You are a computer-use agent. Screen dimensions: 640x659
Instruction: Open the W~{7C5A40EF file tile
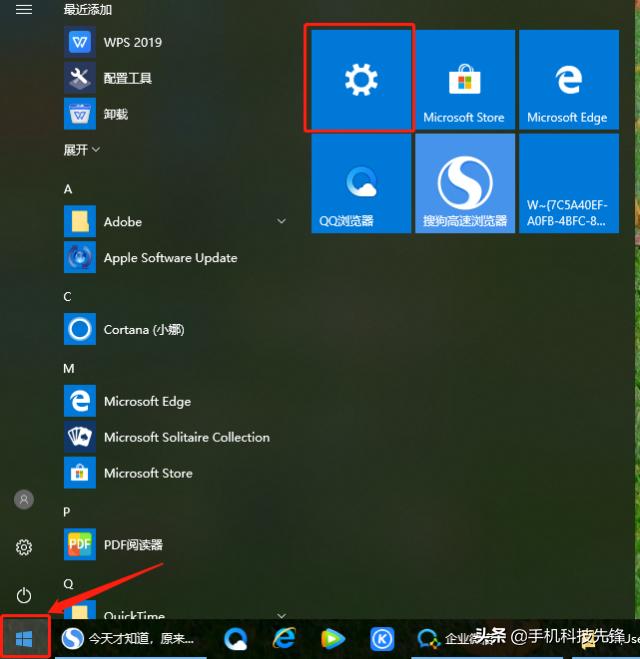(567, 184)
